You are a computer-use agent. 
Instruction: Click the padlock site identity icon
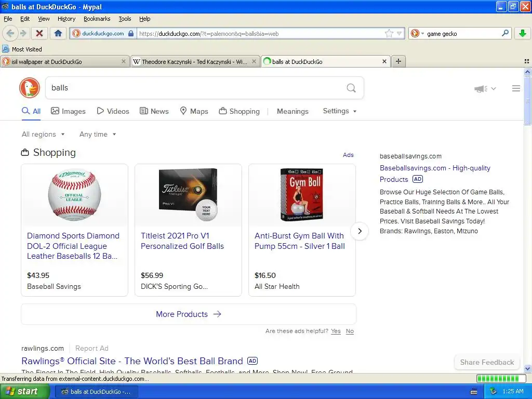131,33
